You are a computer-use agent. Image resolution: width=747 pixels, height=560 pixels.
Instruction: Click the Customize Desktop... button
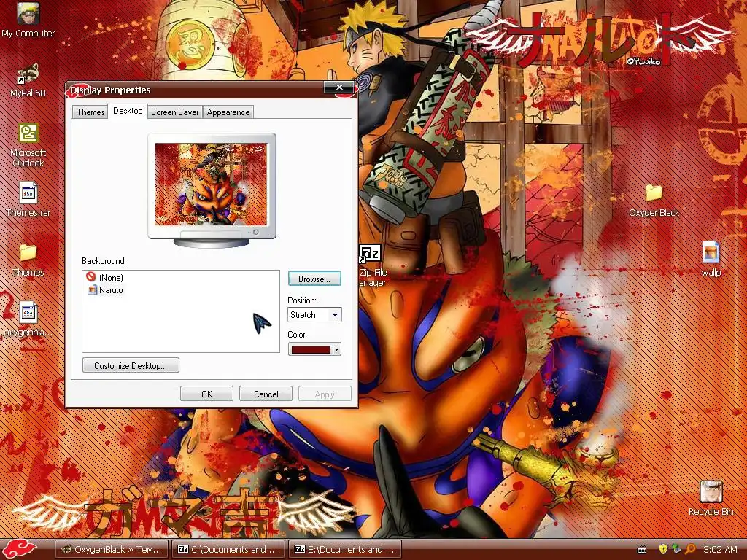coord(131,365)
